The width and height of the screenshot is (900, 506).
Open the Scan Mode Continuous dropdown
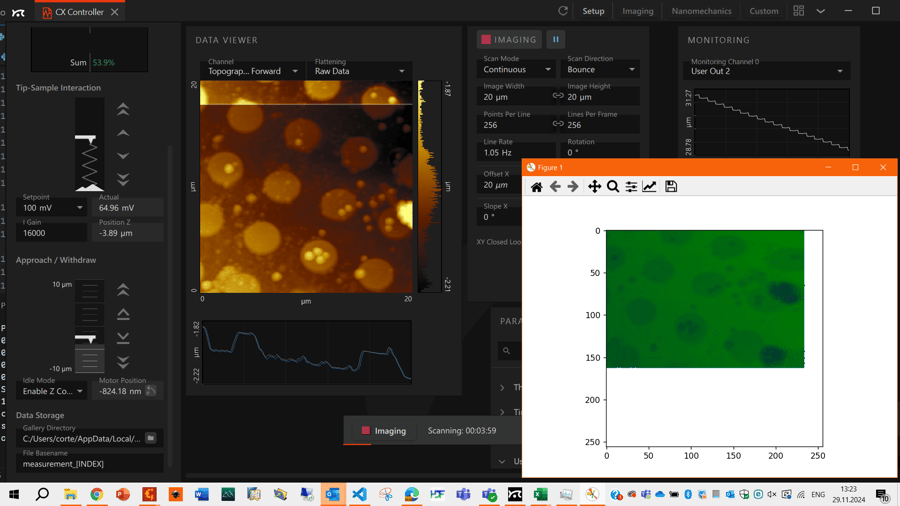(x=517, y=67)
